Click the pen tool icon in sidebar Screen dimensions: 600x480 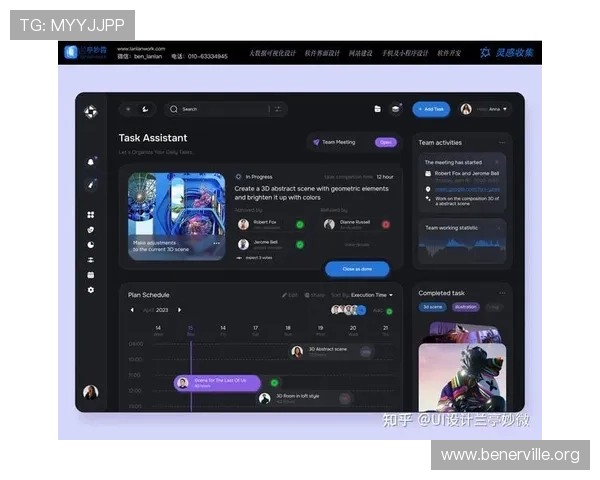pos(91,184)
